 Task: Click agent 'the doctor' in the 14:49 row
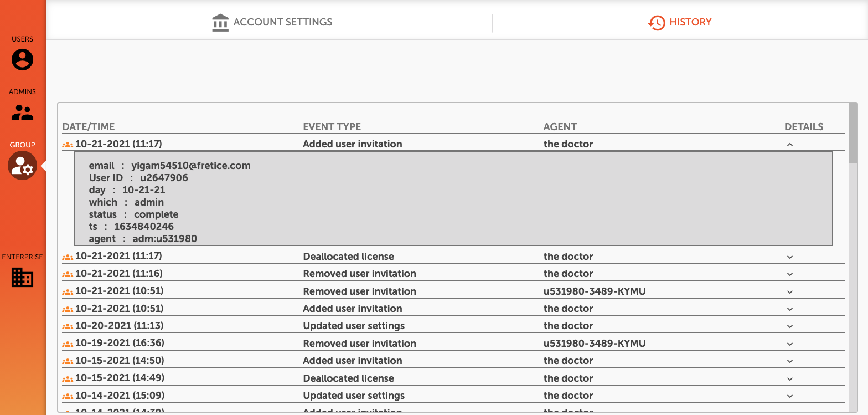point(568,378)
